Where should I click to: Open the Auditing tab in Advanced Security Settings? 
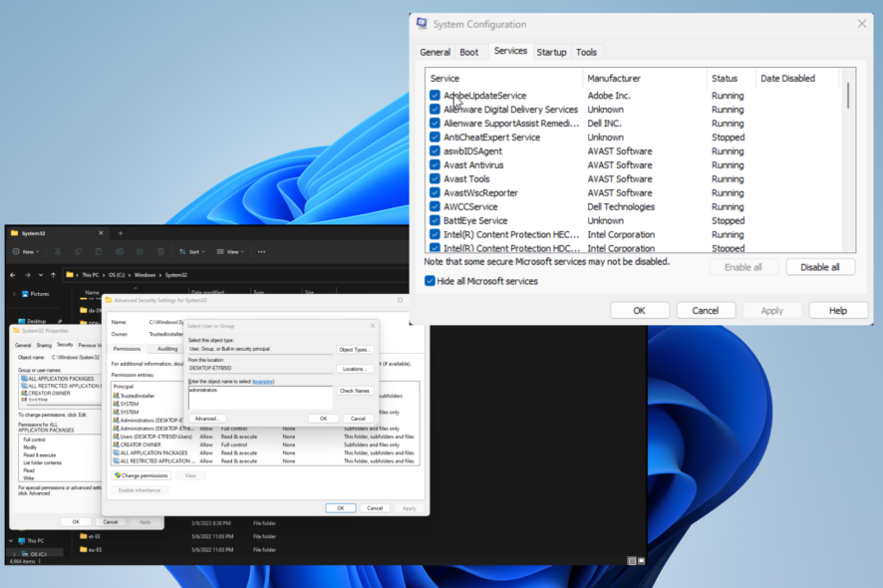point(167,349)
